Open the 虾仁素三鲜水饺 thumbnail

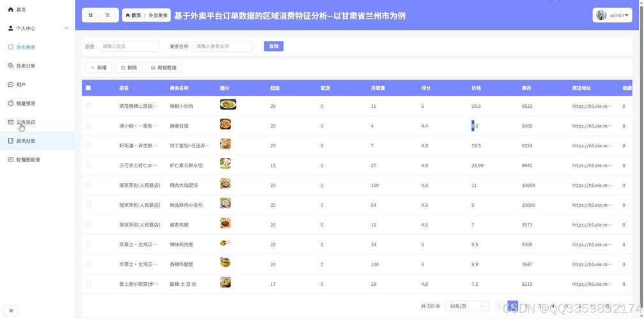226,163
